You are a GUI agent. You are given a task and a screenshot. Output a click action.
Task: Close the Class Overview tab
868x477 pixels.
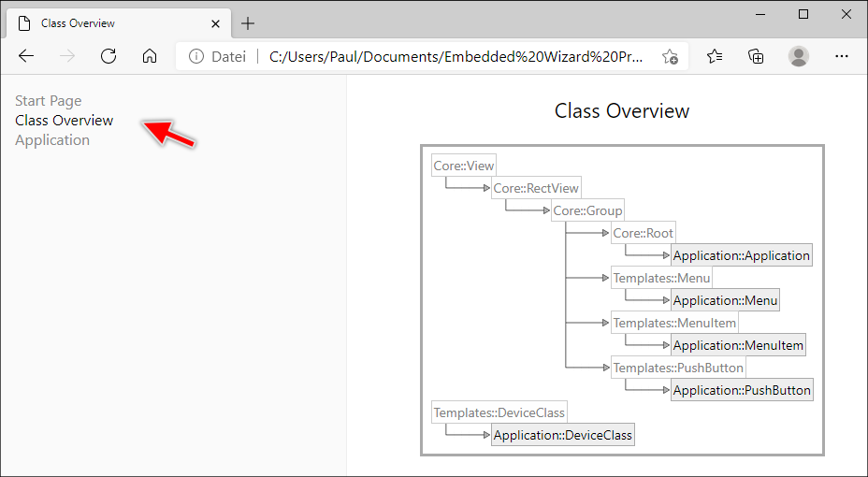tap(216, 23)
